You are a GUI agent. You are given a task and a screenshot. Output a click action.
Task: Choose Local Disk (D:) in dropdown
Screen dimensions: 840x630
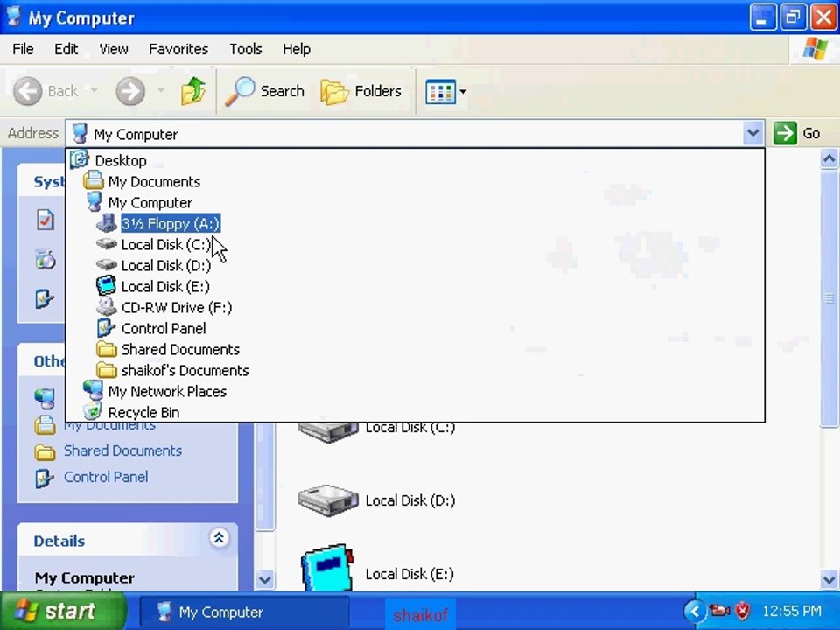click(x=166, y=265)
